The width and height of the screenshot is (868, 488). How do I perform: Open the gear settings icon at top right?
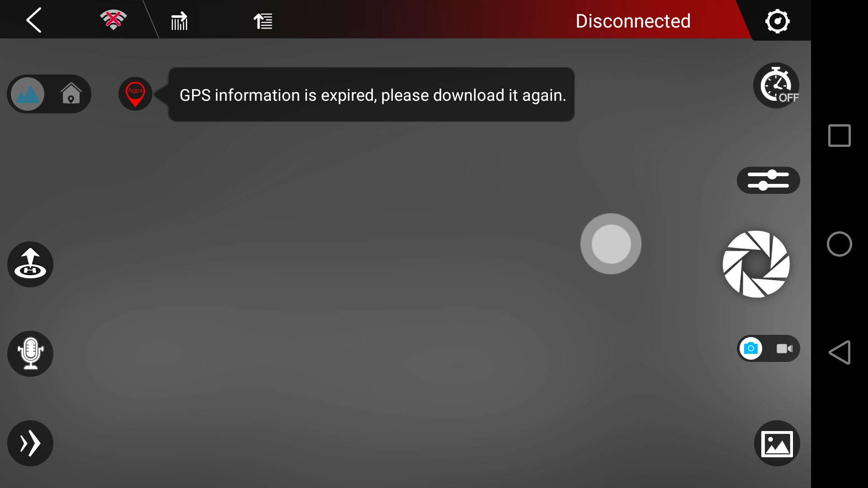[x=777, y=21]
